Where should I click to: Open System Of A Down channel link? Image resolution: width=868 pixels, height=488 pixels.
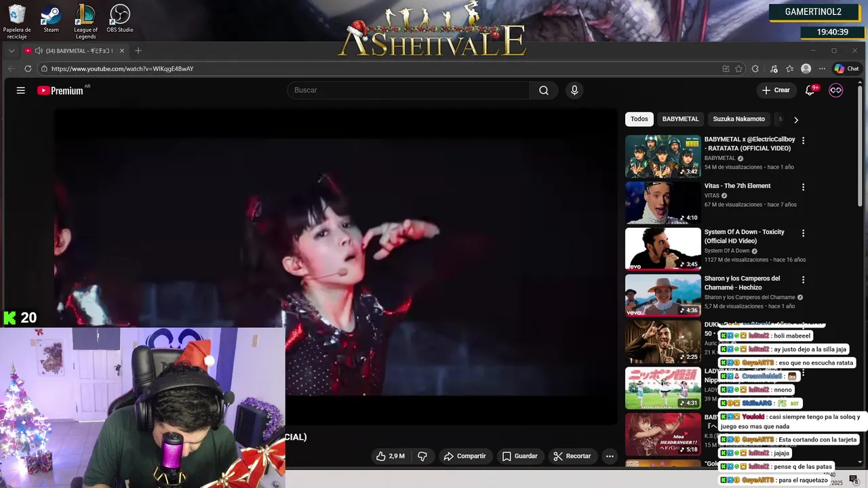click(727, 251)
